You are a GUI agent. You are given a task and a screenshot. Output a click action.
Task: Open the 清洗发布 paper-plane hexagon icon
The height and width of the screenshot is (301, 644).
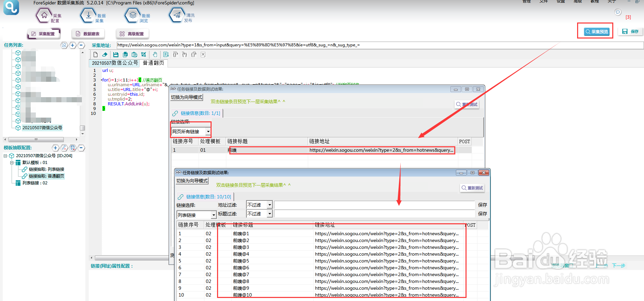point(177,15)
